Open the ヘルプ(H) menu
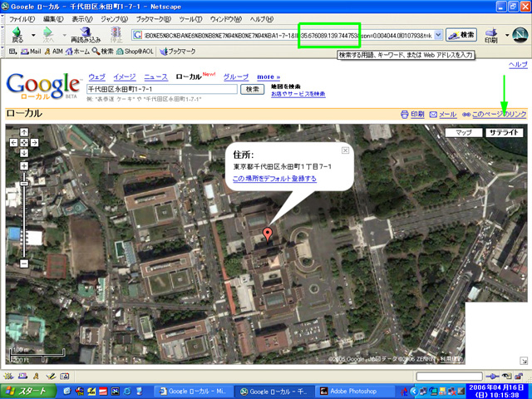The image size is (532, 399). pos(262,19)
